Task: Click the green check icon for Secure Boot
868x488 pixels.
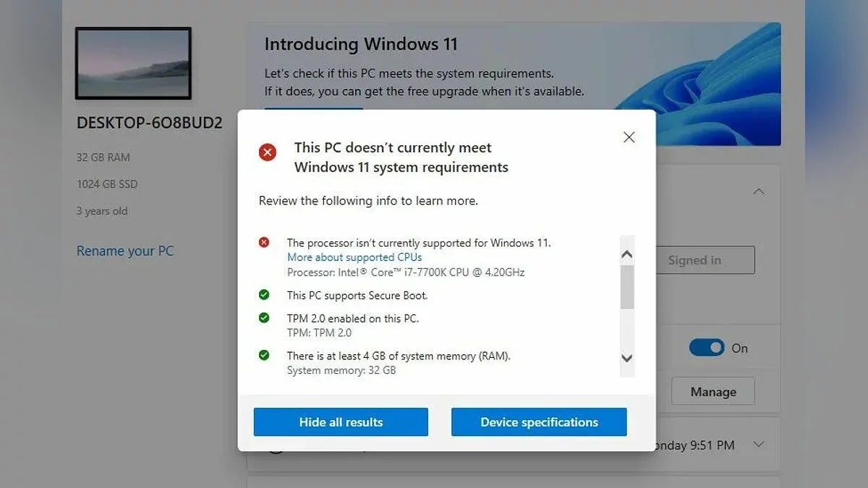Action: coord(264,294)
